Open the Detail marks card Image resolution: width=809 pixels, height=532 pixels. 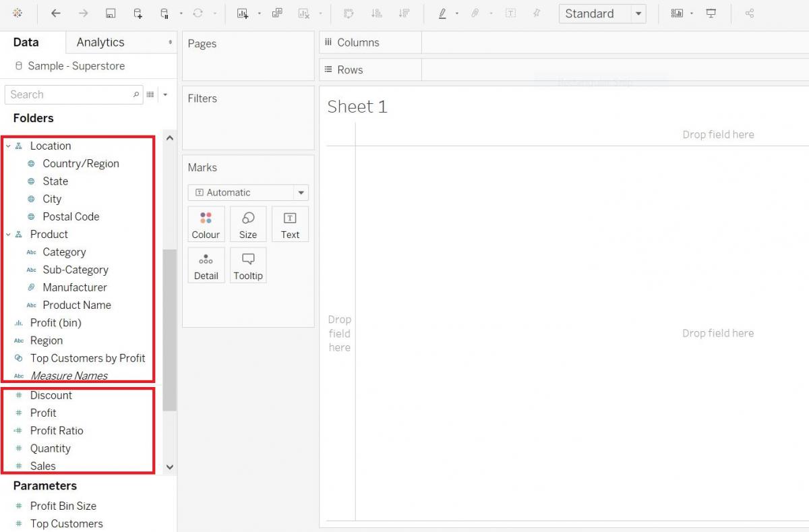click(x=206, y=265)
